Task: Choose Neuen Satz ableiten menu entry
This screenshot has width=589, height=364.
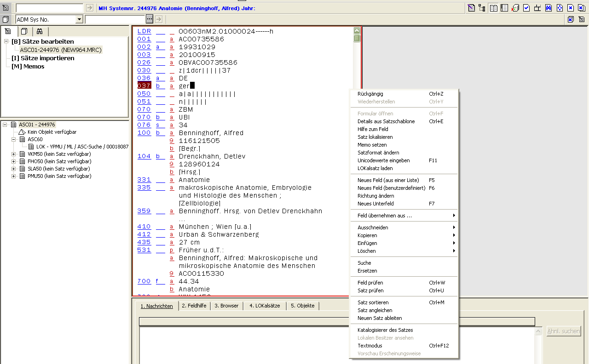Action: [404, 318]
